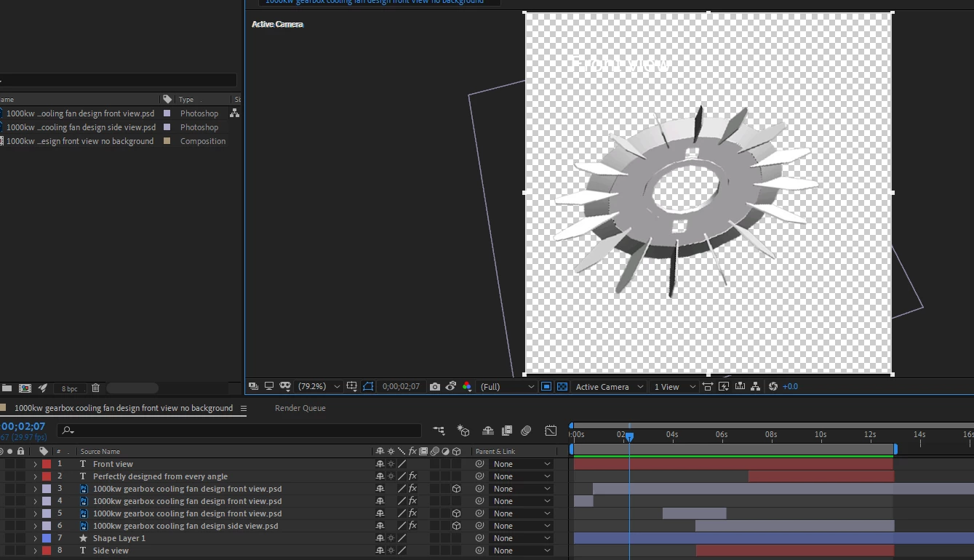Open Parent dropdown for the Side view layer

522,551
